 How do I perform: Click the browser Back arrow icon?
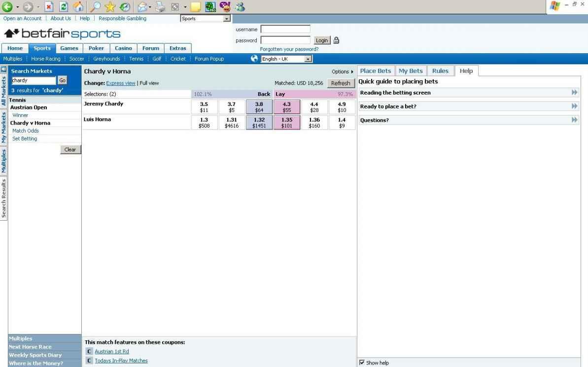coord(6,7)
